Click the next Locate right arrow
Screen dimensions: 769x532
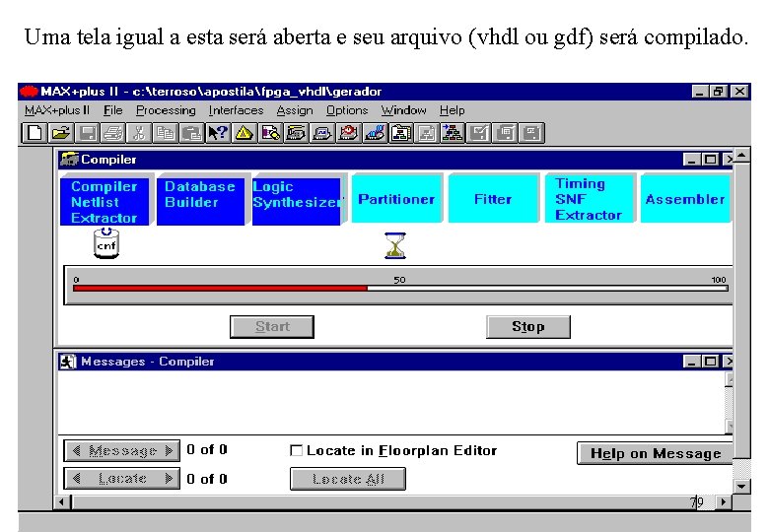pos(170,479)
